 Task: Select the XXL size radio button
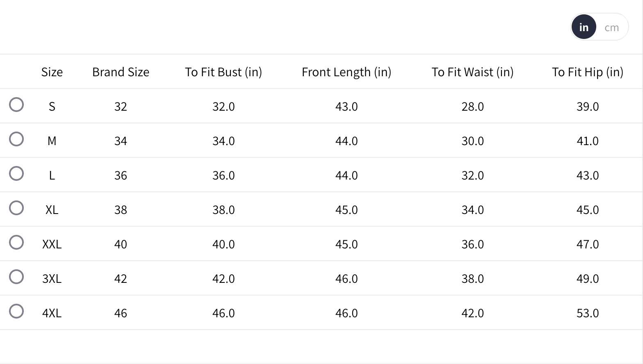[16, 243]
